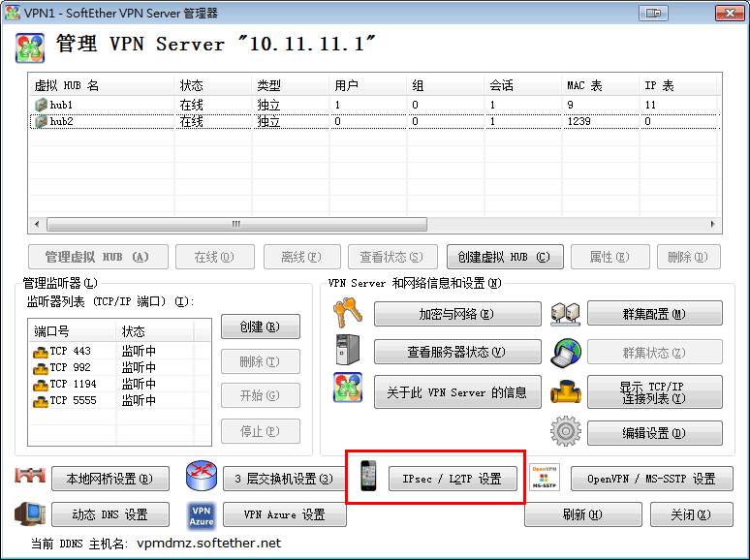Click the hub1 virtual hub icon

(41, 105)
